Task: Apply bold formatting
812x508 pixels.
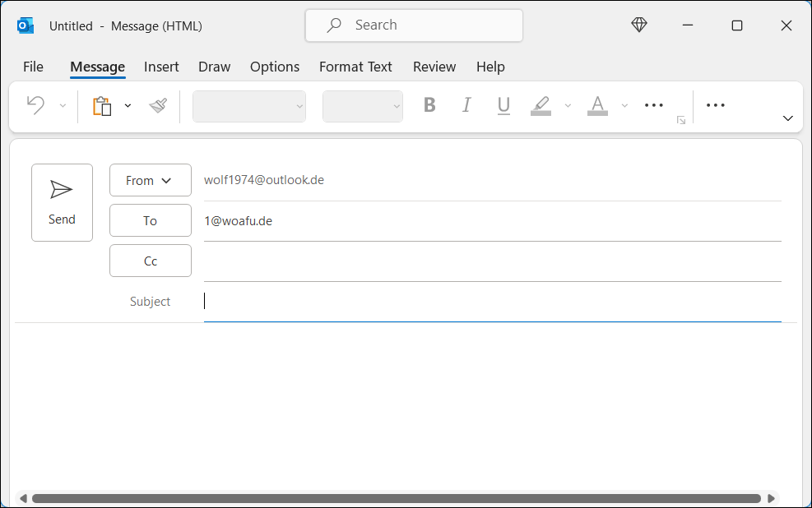Action: click(429, 105)
